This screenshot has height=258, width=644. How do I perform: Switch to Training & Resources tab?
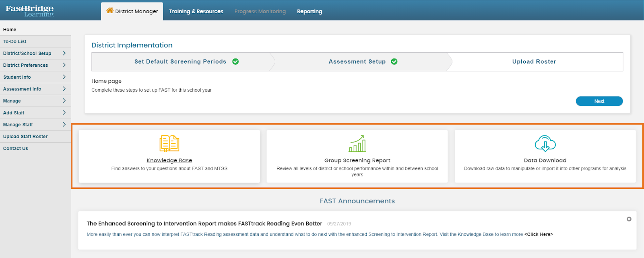pos(196,11)
